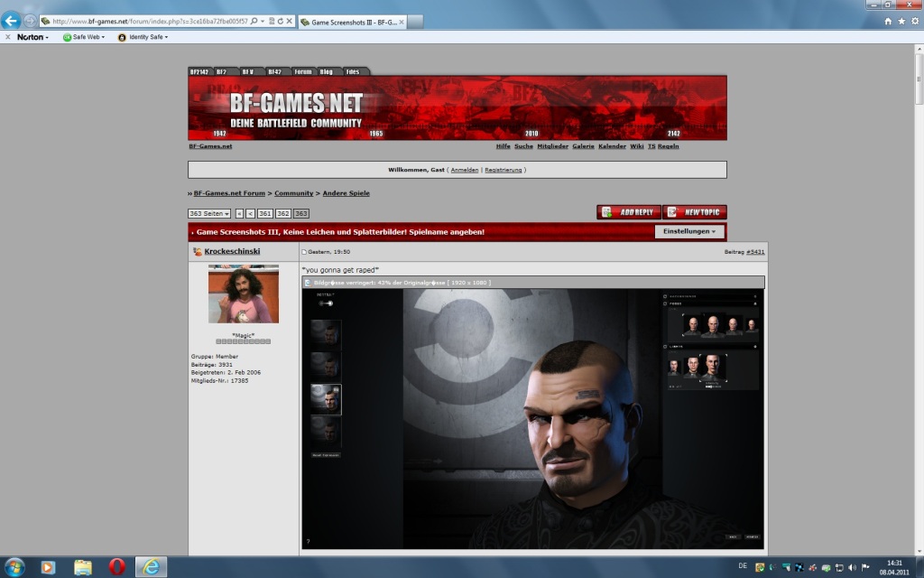The height and width of the screenshot is (578, 924).
Task: Open the Hilfe link
Action: click(504, 146)
